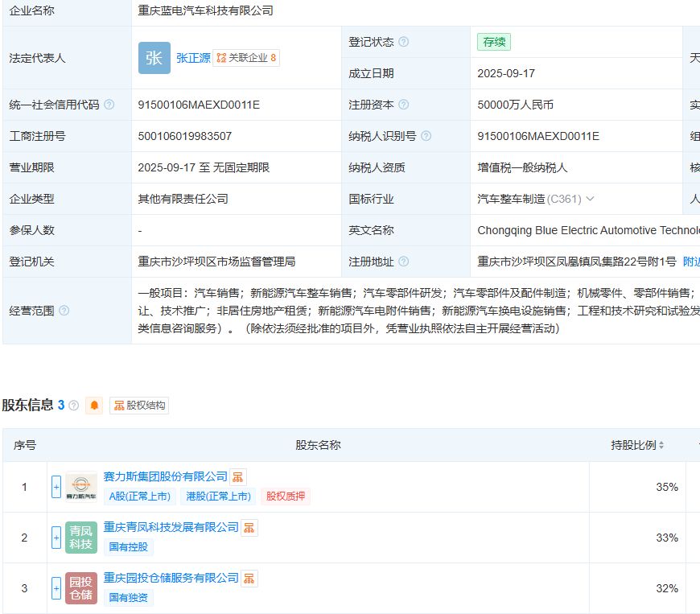Click the 张 legal representative avatar

(154, 58)
